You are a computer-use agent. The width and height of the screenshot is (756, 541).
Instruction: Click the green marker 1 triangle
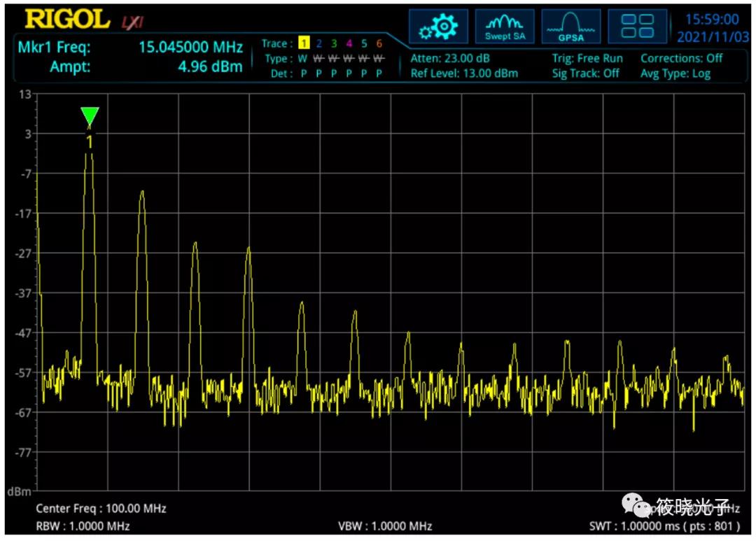tap(90, 116)
